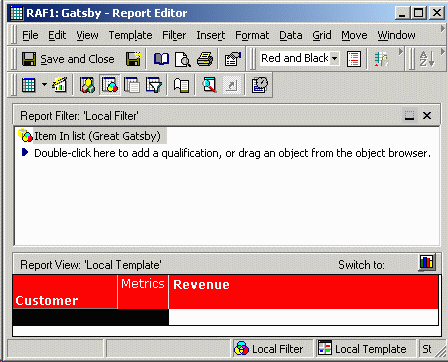Open the View menu
The width and height of the screenshot is (448, 362).
coord(87,35)
